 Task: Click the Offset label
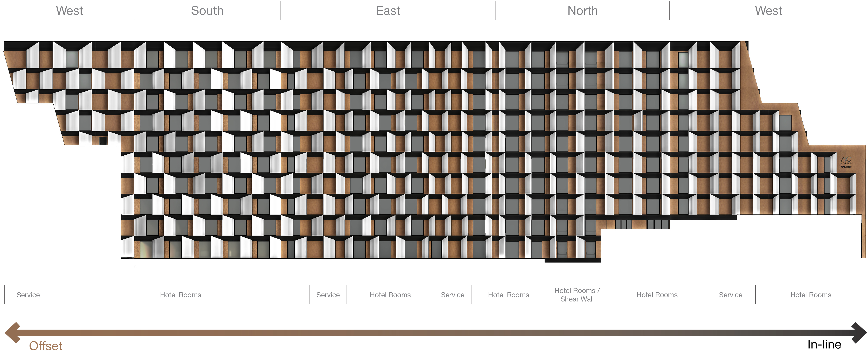(46, 346)
